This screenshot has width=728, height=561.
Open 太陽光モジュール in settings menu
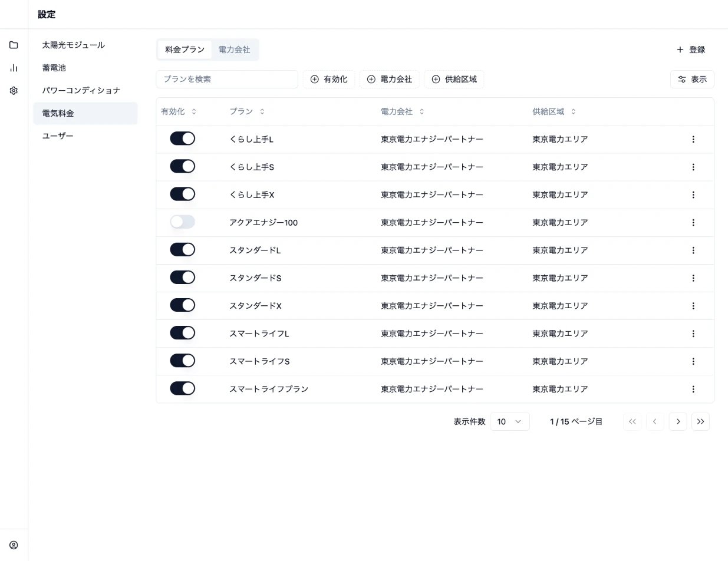tap(85, 45)
